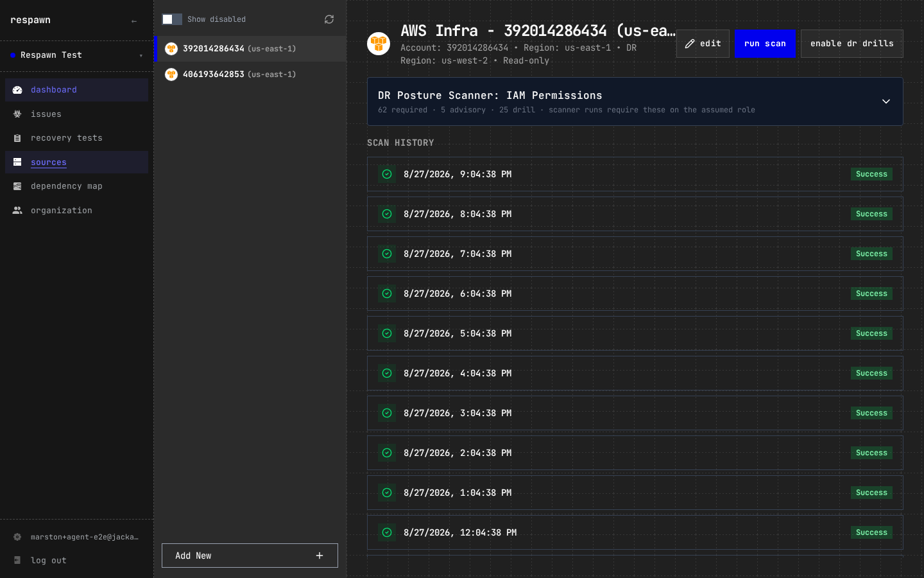Click the success check icon for 3:04:38 PM scan

(387, 413)
